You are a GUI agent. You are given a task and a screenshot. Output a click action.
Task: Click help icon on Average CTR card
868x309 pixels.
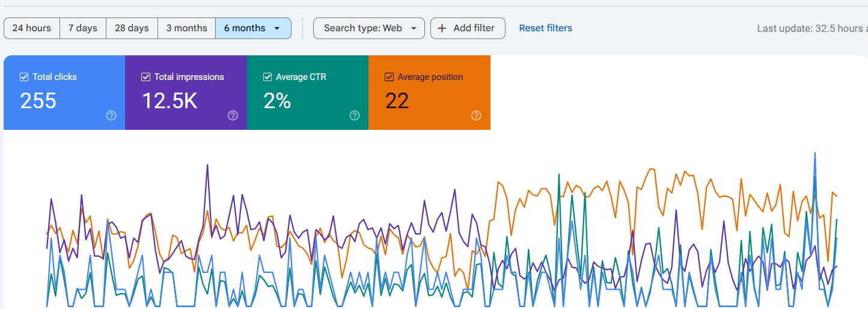(x=355, y=115)
